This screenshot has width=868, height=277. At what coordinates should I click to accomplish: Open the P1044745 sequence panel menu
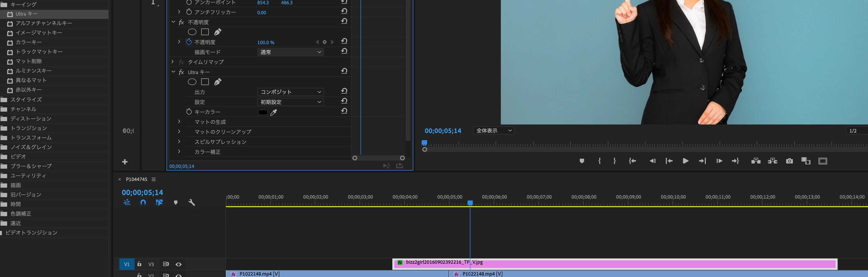coord(154,179)
